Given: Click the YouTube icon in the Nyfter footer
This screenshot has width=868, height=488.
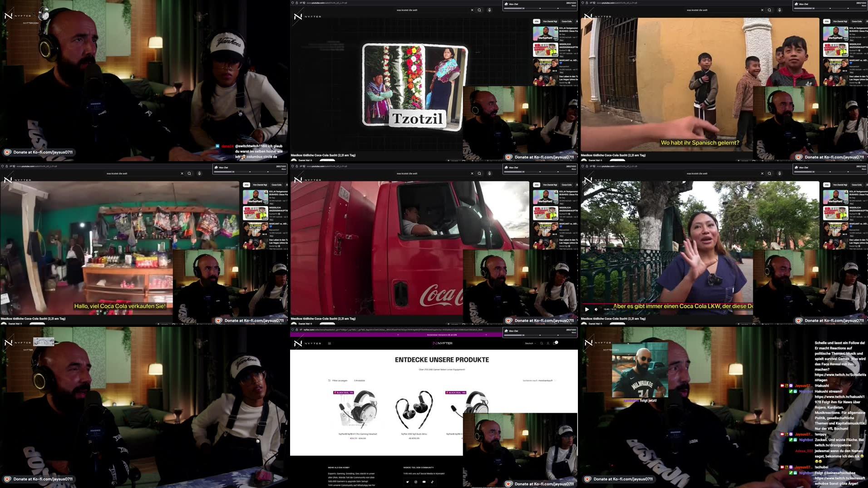Looking at the screenshot, I should 424,482.
